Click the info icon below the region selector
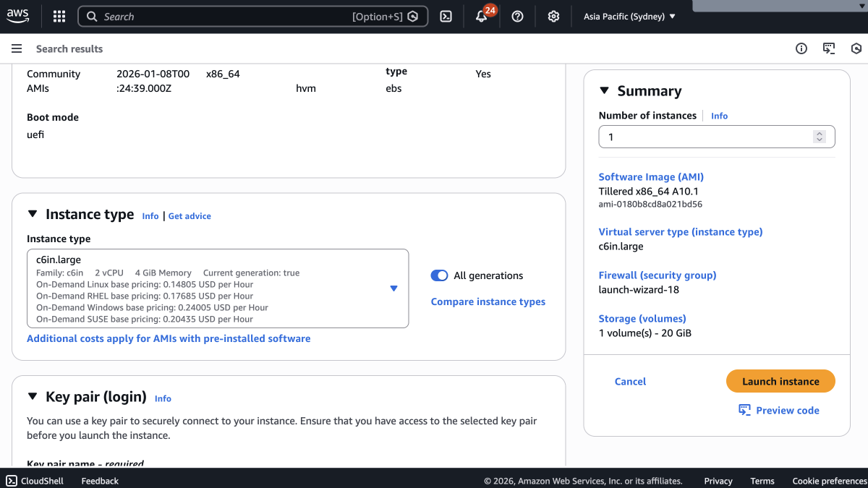Screen dimensions: 868x488 [801, 48]
